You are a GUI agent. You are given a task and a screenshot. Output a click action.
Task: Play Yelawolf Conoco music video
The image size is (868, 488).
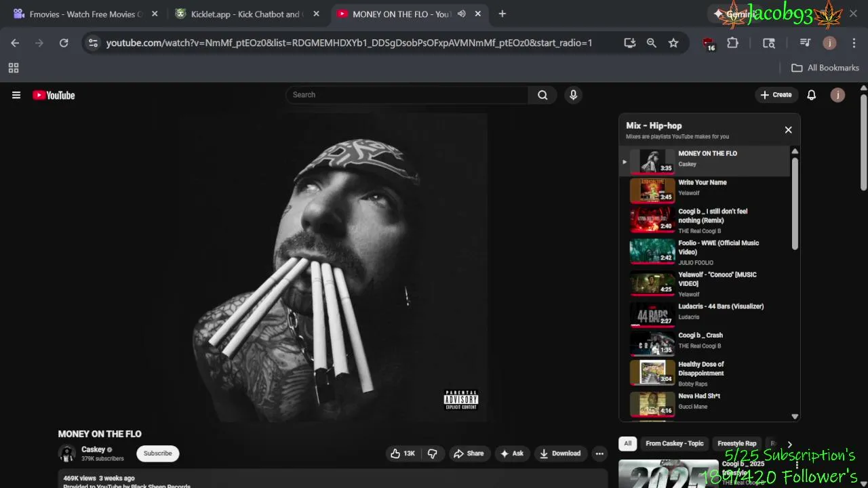point(705,284)
